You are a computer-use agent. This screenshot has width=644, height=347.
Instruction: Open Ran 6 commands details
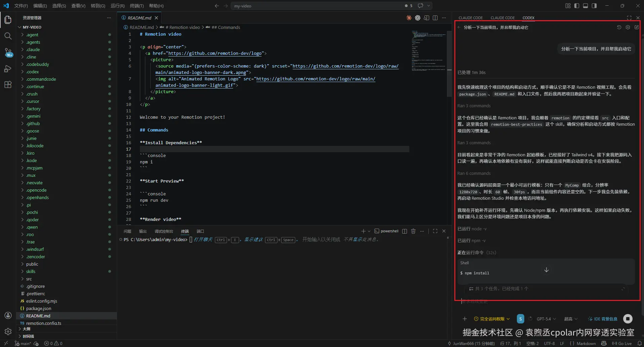point(474,173)
